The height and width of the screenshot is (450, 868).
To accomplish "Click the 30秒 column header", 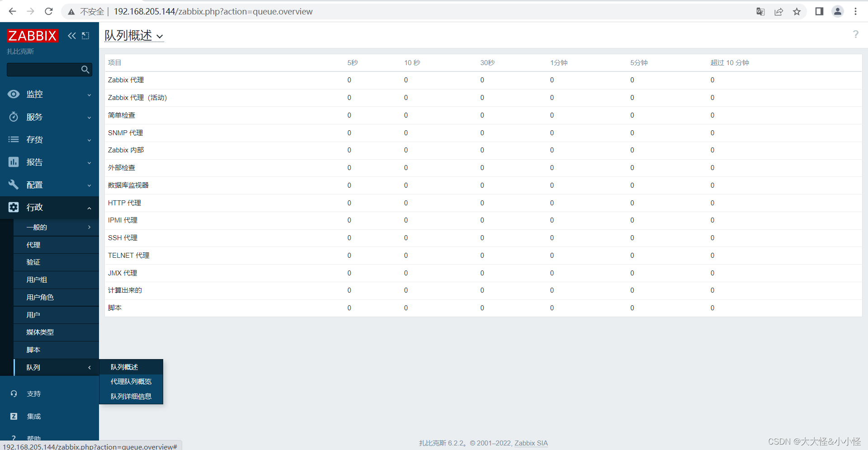I will point(487,63).
